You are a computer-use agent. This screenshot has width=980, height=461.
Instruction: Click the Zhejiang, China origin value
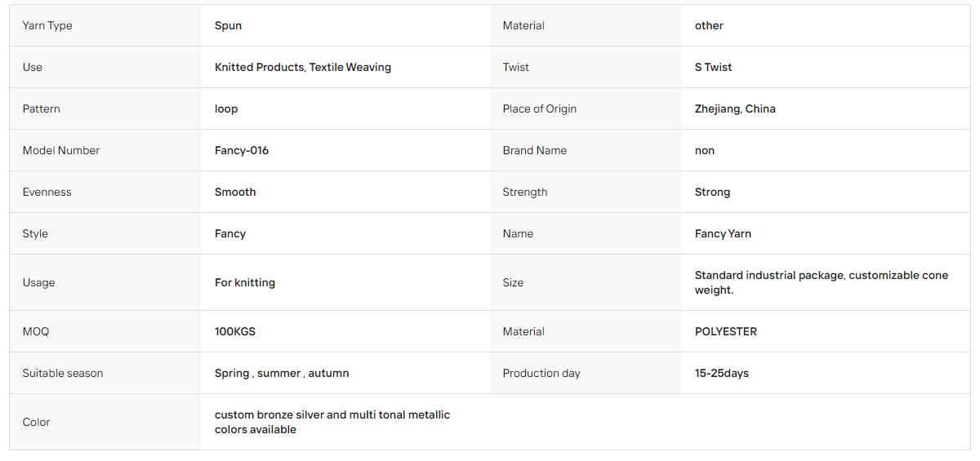(x=735, y=109)
